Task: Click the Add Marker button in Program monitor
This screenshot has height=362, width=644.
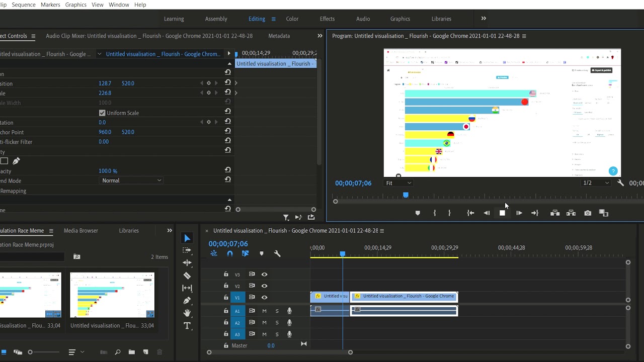Action: coord(418,213)
